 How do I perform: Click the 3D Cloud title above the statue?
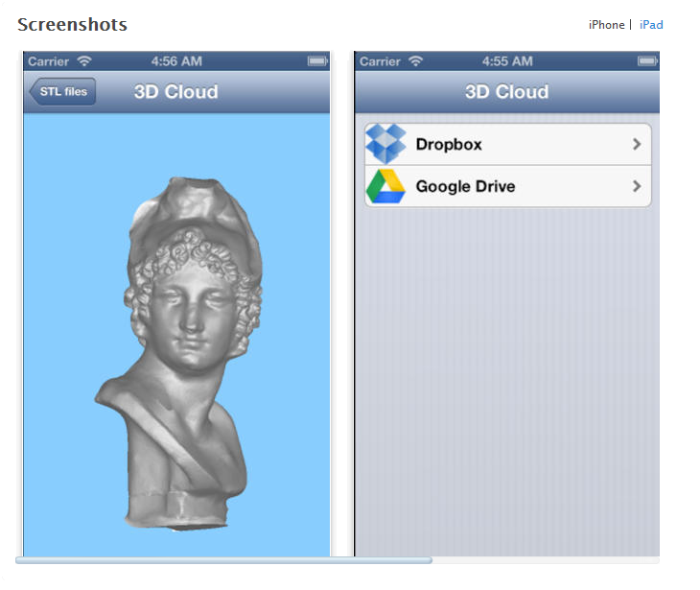[175, 92]
